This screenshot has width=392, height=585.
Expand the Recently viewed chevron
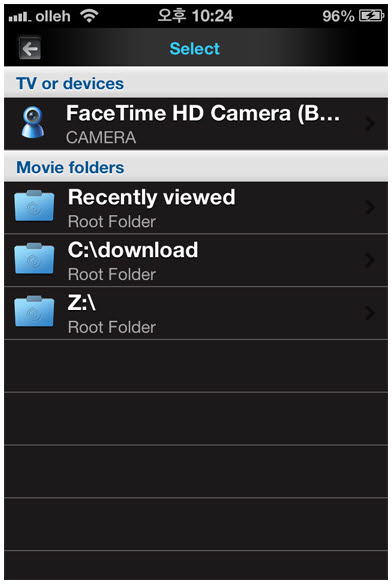click(x=369, y=207)
